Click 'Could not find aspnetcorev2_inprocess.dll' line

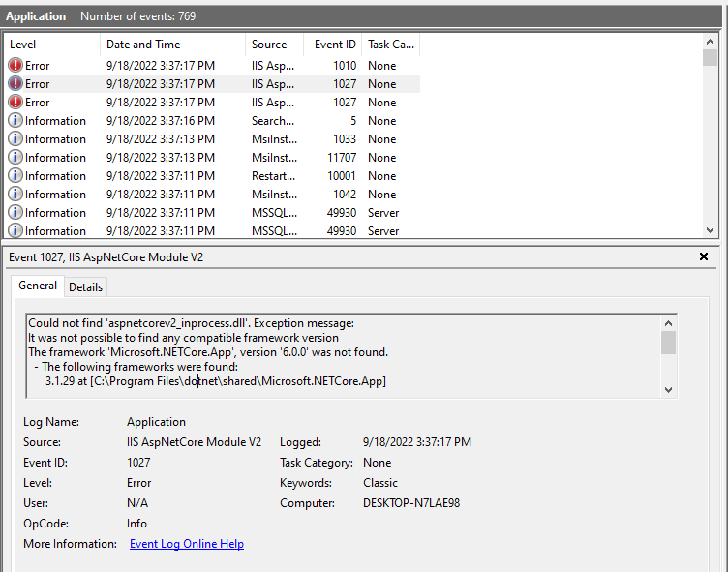(x=191, y=323)
